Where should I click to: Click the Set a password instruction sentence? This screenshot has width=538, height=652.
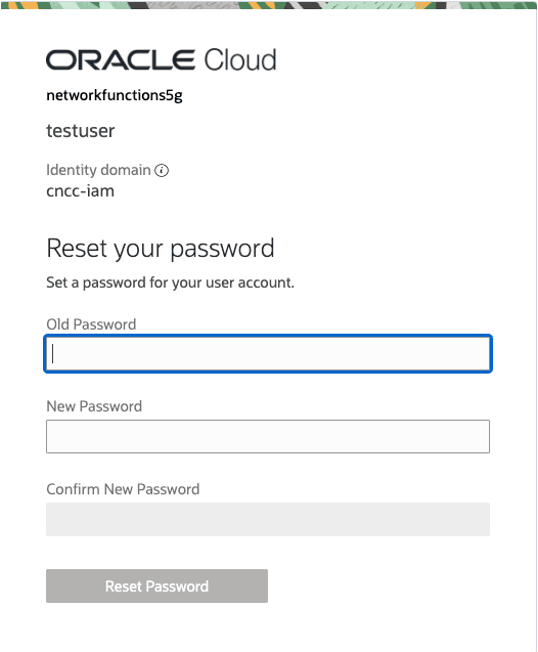[x=170, y=283]
